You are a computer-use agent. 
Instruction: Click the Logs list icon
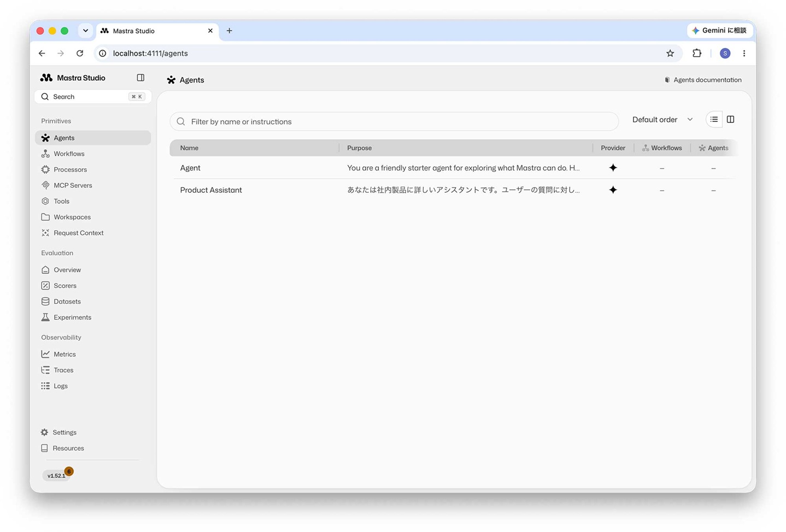pyautogui.click(x=45, y=386)
